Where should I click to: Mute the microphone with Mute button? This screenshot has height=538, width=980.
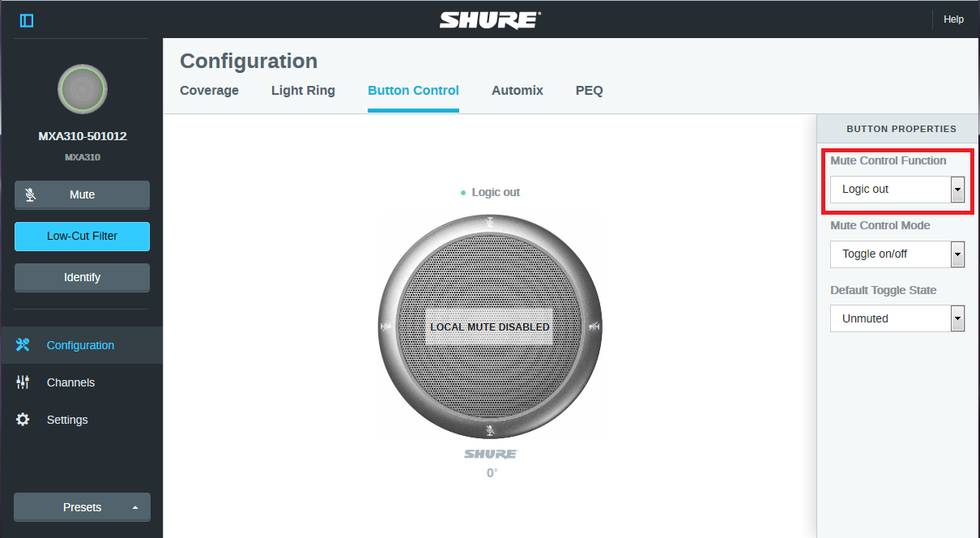coord(82,194)
